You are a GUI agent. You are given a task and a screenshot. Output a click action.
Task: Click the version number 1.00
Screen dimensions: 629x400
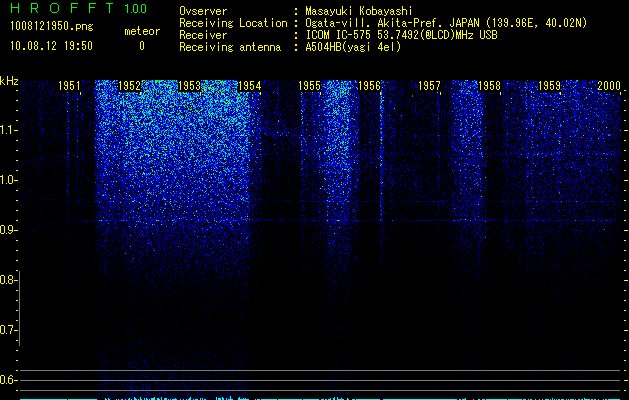coord(136,9)
